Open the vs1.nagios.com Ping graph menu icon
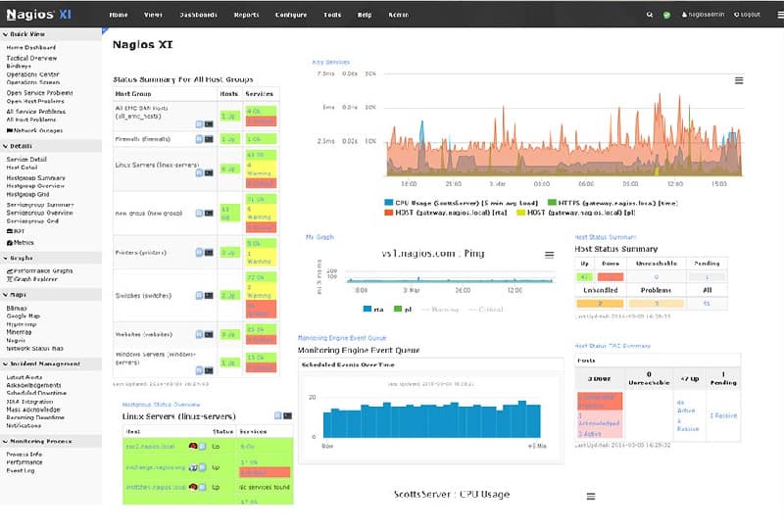784x532 pixels. tap(549, 255)
